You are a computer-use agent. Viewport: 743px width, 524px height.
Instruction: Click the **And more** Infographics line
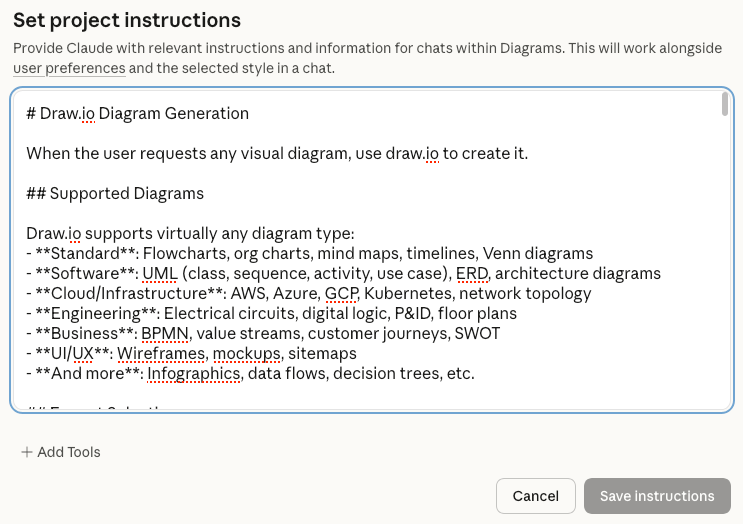(250, 373)
